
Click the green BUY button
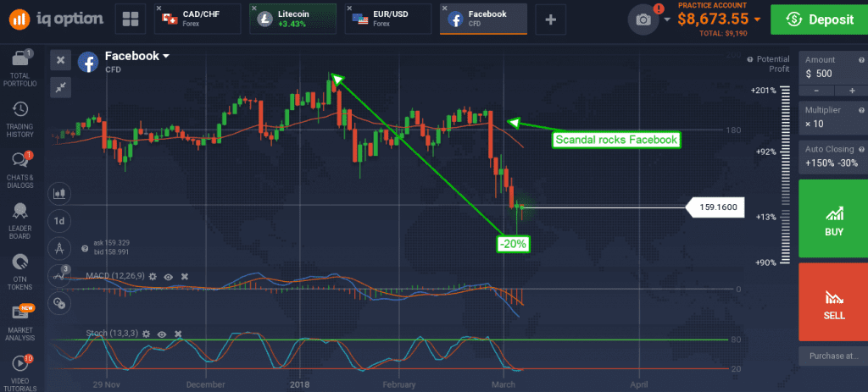(x=833, y=218)
